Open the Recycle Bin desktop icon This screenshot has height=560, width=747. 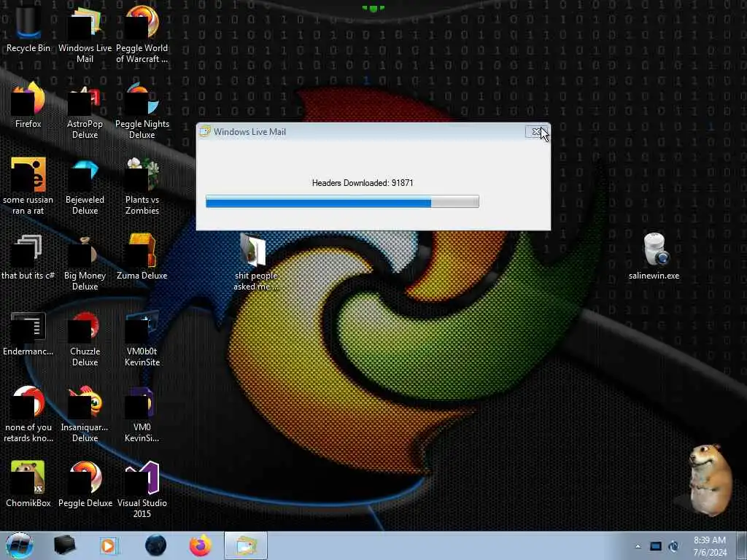pyautogui.click(x=28, y=28)
